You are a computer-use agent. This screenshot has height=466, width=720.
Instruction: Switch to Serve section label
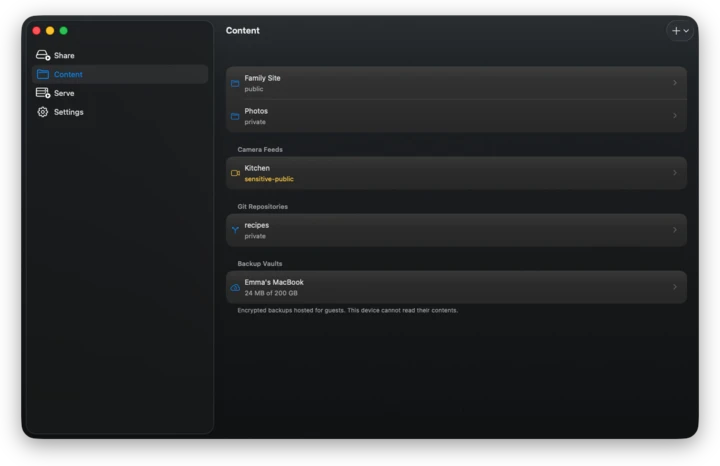click(x=64, y=93)
